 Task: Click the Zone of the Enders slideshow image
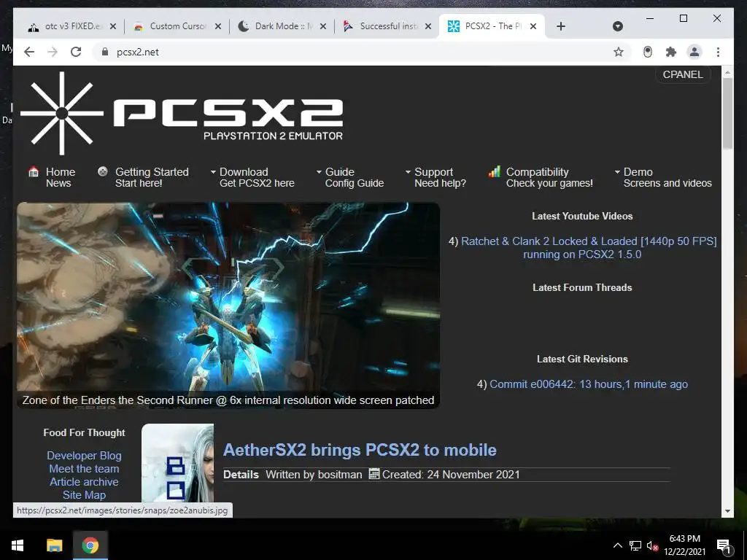point(228,305)
